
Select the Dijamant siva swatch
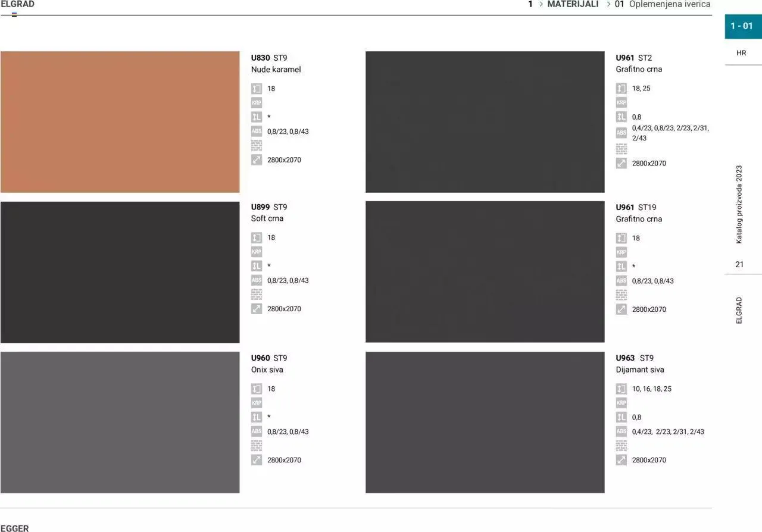tap(485, 422)
